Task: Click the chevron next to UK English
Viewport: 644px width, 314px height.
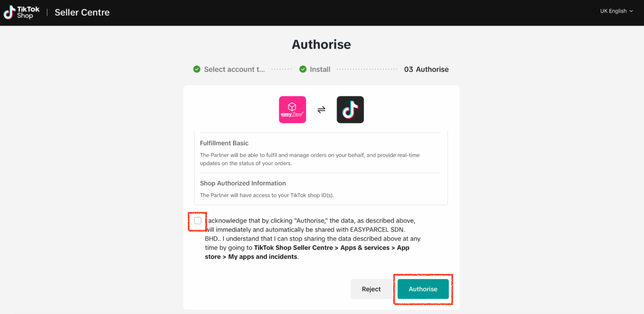Action: [631, 11]
